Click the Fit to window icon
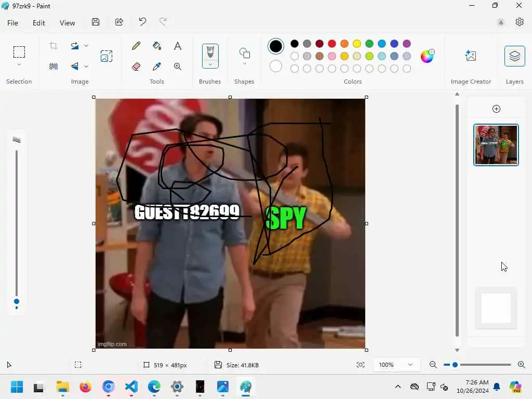Image resolution: width=532 pixels, height=399 pixels. point(361,365)
